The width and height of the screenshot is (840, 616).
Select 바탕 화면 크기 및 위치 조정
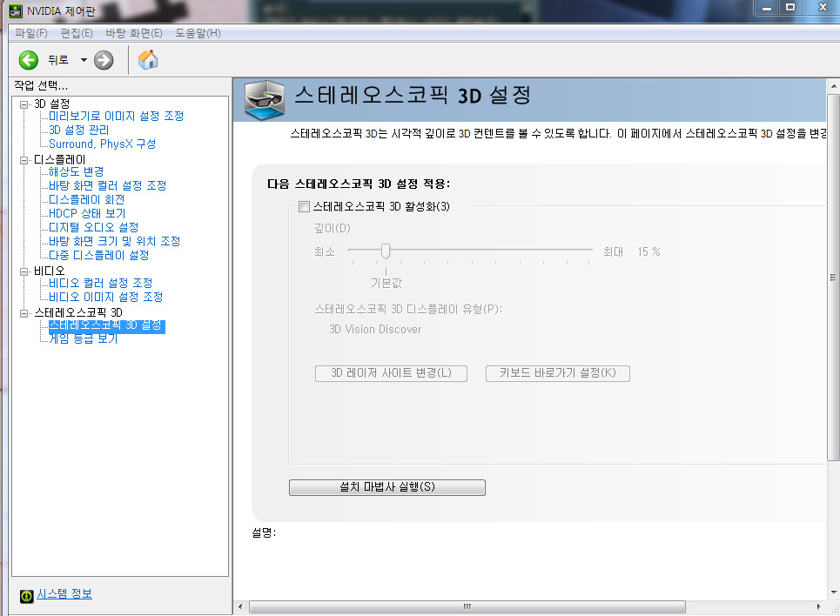tap(115, 242)
